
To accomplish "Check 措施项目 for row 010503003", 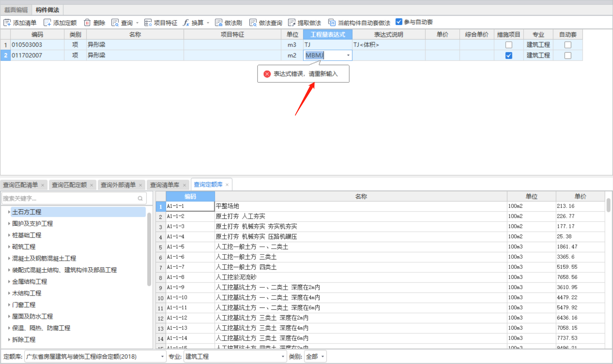I will [509, 45].
